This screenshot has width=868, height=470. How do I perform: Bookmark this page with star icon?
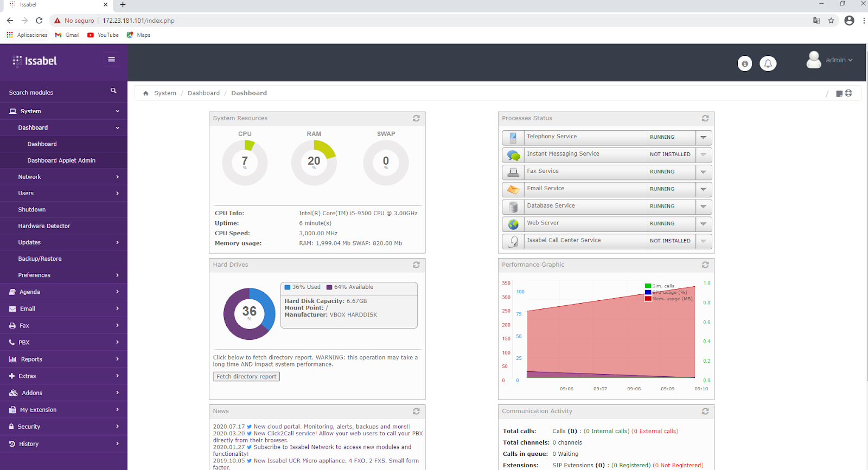pos(831,21)
